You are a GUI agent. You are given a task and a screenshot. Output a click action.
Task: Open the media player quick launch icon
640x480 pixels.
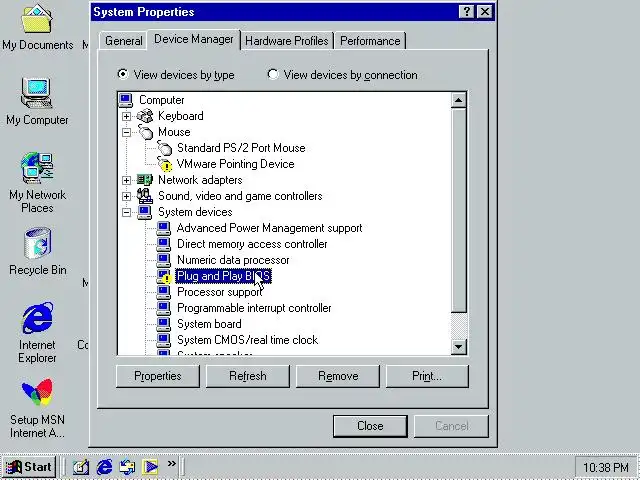tap(150, 467)
